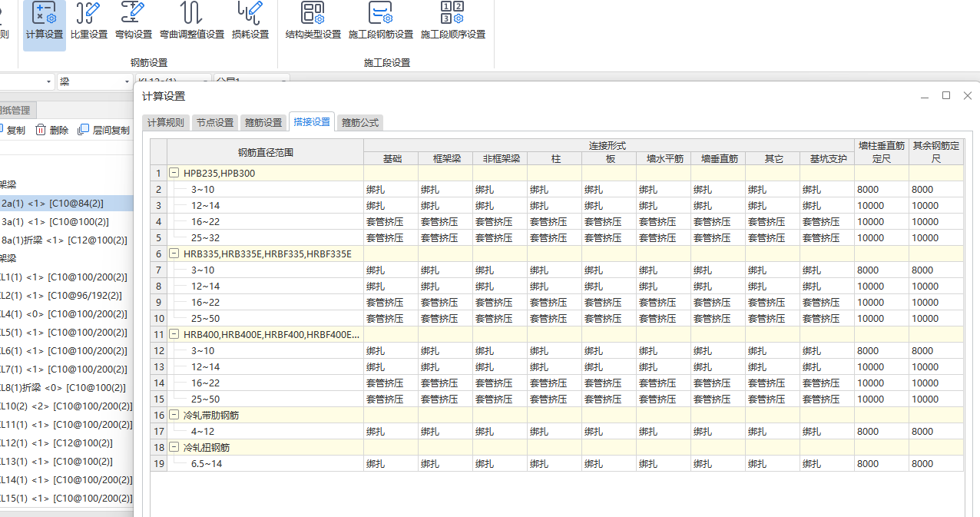Click 非框架梁 cell in row 3
This screenshot has height=517, width=980.
(500, 206)
